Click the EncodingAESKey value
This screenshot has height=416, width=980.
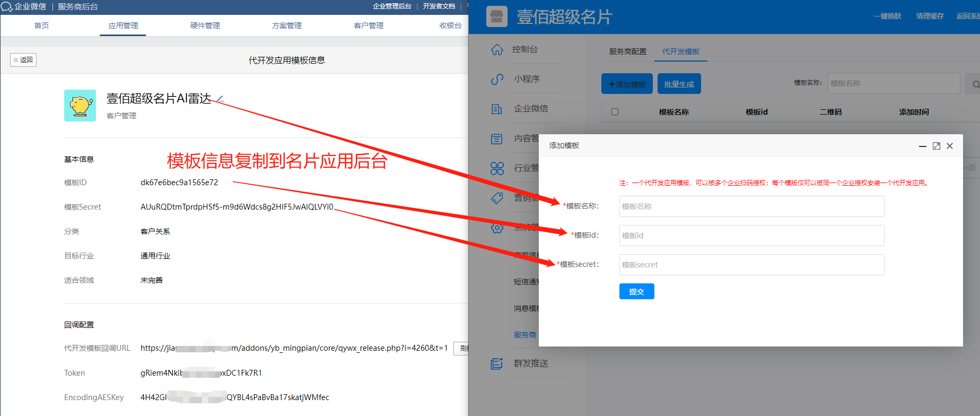coord(234,397)
